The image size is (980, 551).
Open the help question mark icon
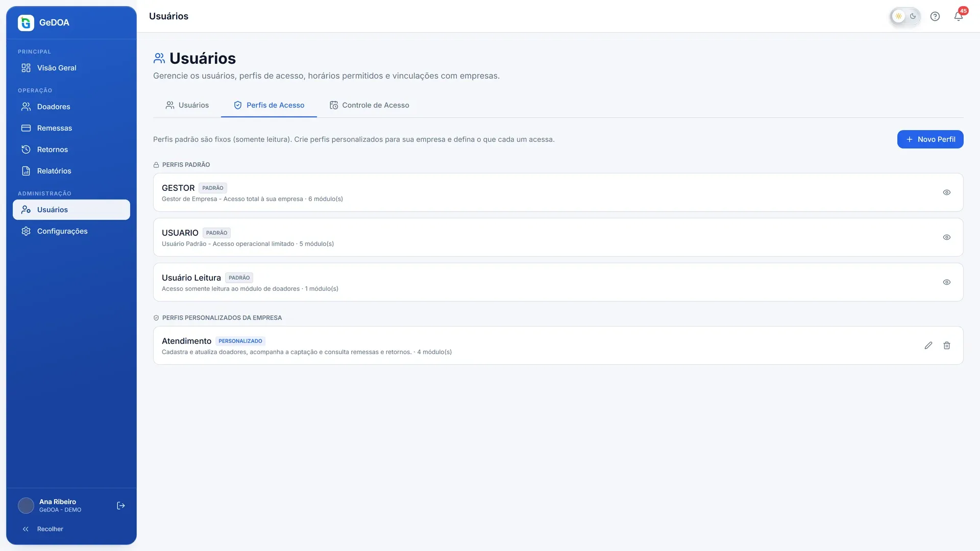pos(935,16)
